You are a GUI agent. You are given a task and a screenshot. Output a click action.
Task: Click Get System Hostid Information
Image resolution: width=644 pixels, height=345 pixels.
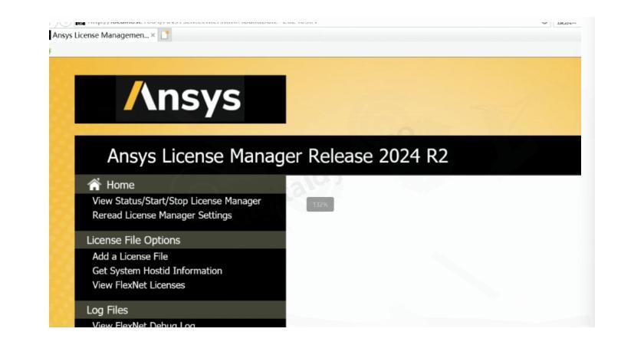(x=157, y=271)
